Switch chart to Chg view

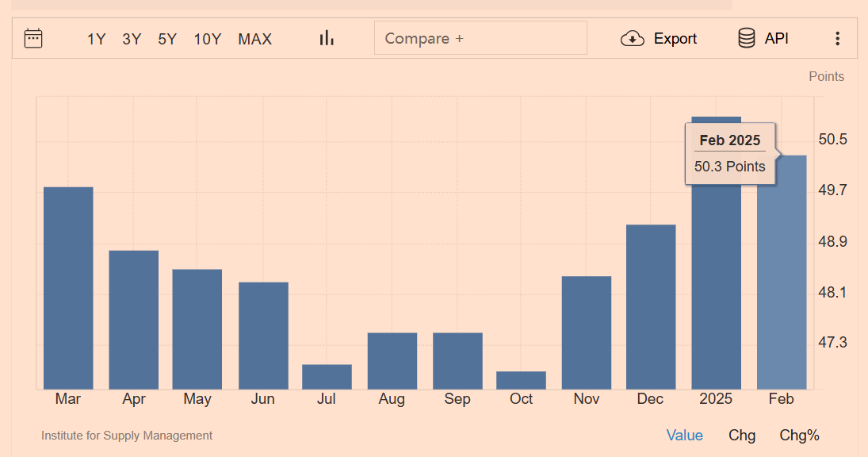(742, 435)
